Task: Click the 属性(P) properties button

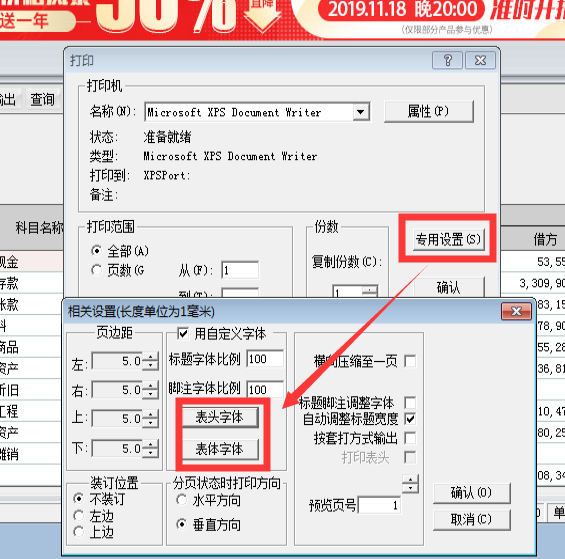Action: pos(429,111)
